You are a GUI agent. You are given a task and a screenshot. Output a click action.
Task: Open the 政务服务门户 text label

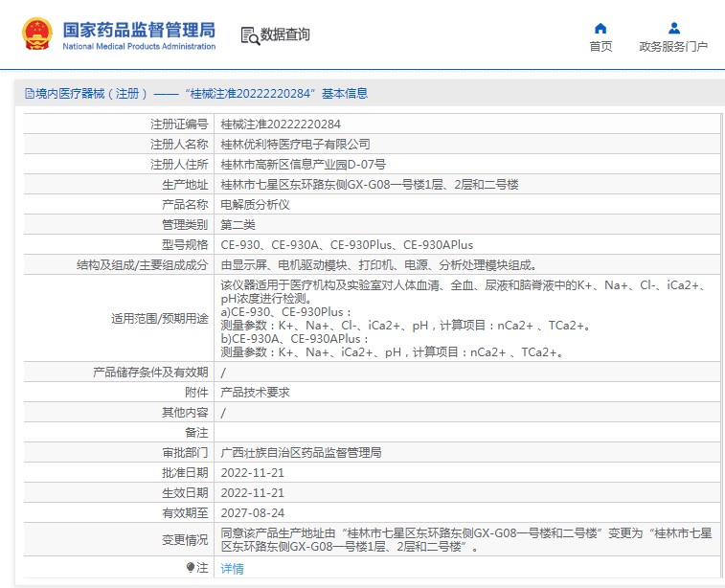pyautogui.click(x=673, y=47)
